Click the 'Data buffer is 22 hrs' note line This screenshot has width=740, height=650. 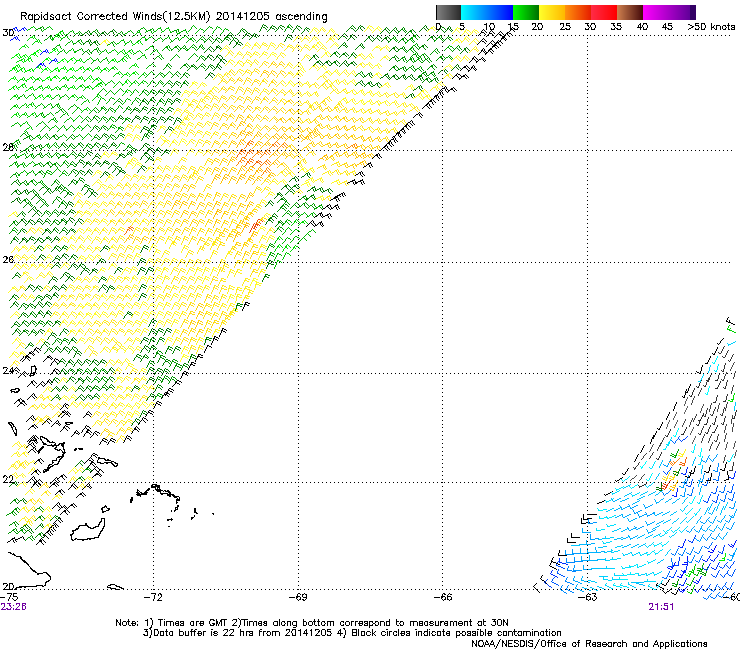tap(352, 633)
